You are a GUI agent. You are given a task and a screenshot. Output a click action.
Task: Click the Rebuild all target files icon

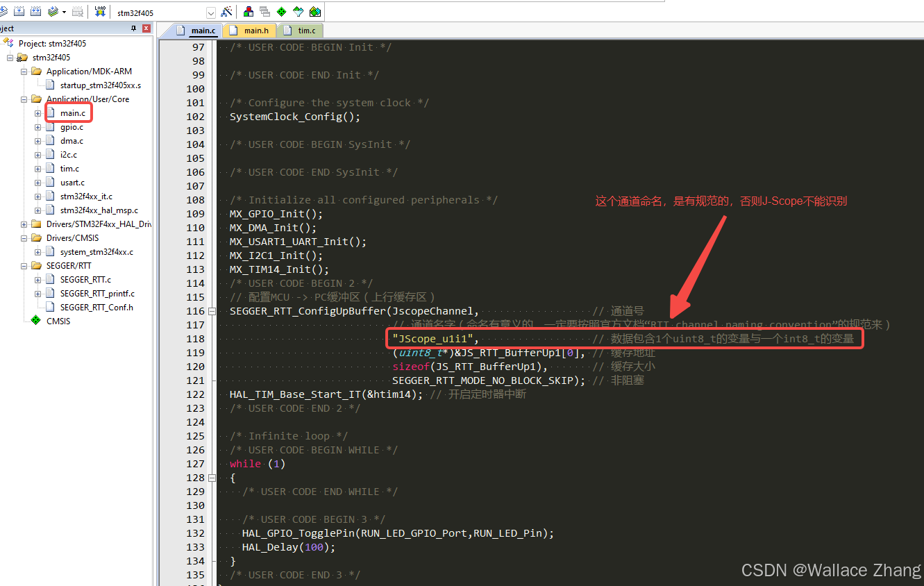[35, 12]
